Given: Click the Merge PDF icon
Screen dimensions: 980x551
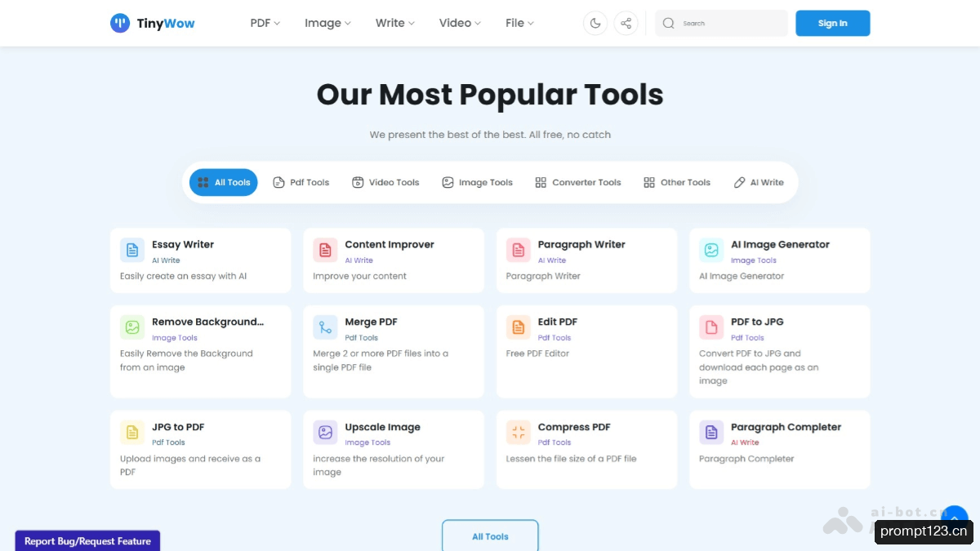Looking at the screenshot, I should [x=325, y=327].
